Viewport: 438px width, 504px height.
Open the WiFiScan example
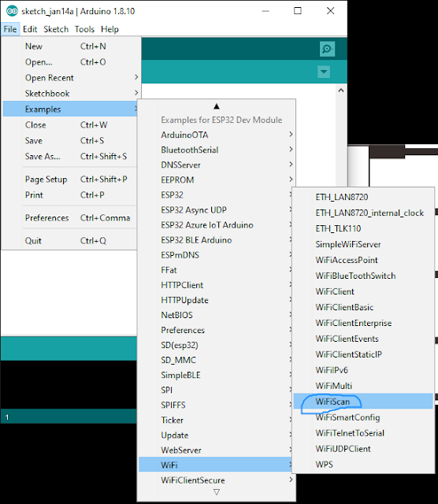[363, 402]
